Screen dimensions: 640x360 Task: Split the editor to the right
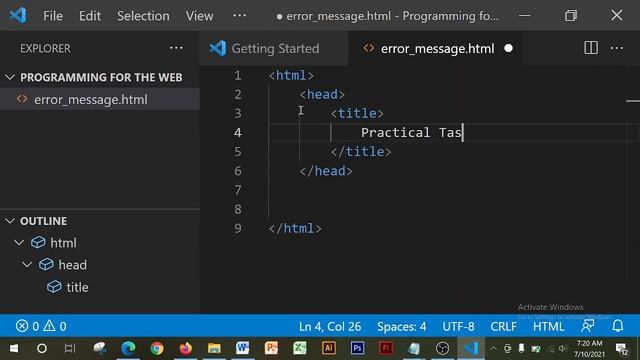point(591,48)
